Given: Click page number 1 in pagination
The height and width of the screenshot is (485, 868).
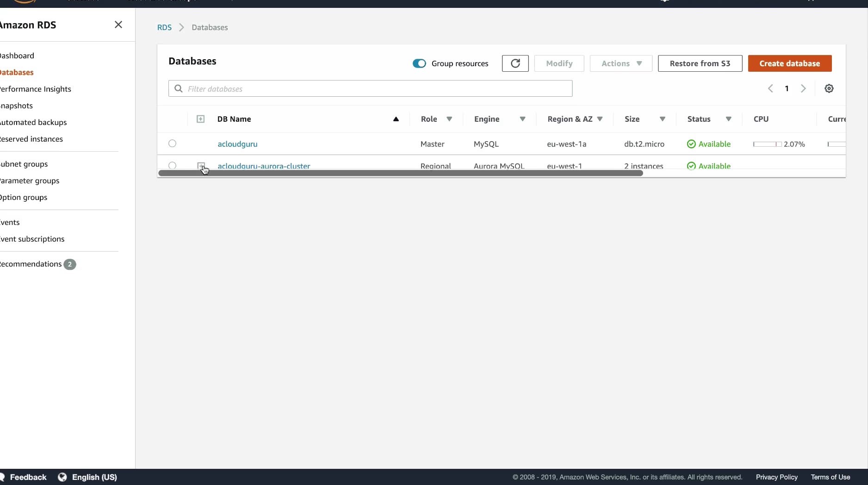Looking at the screenshot, I should [787, 88].
